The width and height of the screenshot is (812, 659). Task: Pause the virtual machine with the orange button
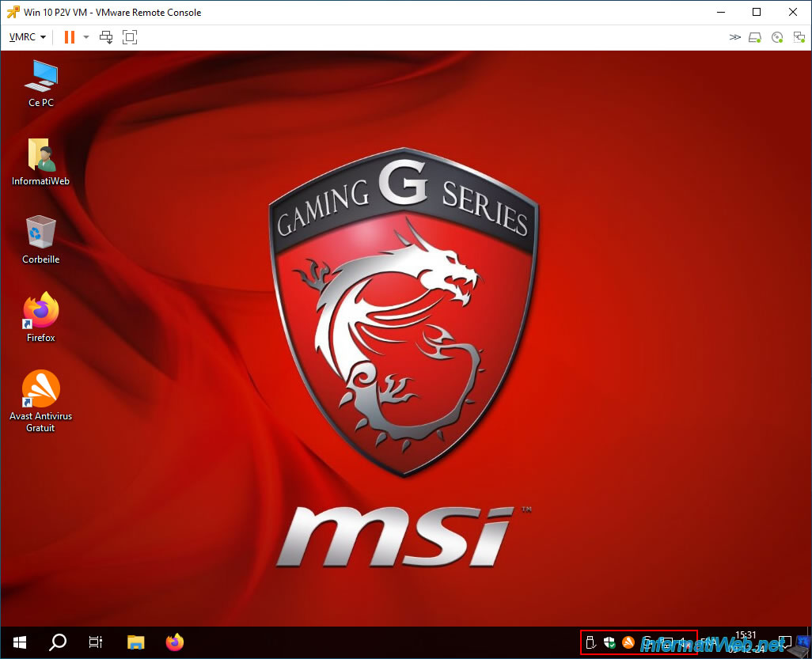[x=70, y=36]
